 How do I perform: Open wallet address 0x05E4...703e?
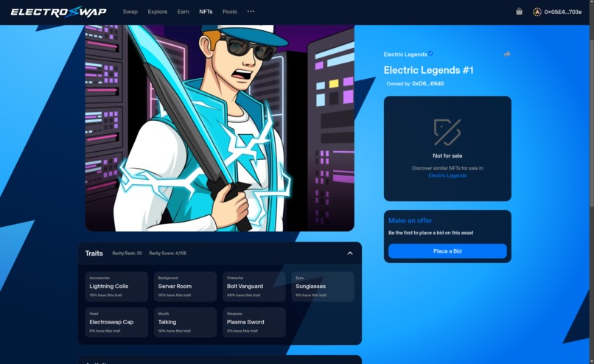[x=562, y=12]
